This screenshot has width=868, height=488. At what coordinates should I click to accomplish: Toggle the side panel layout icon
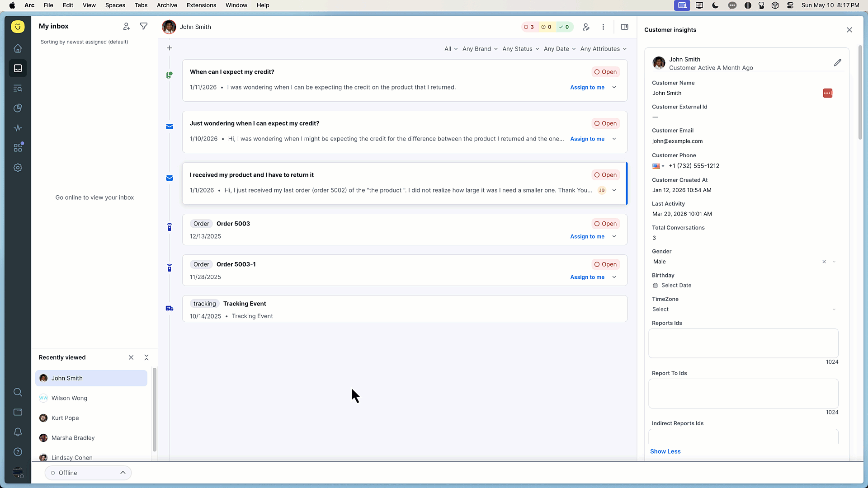pos(624,27)
